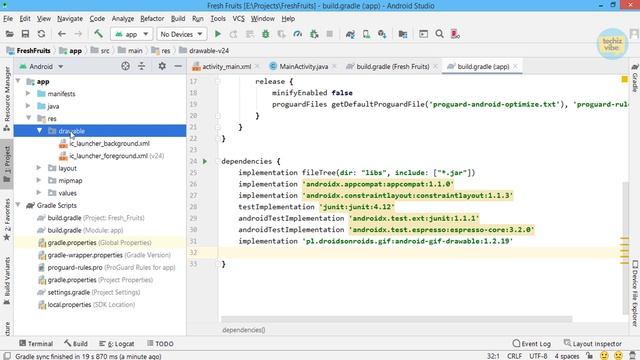Open Project Structure toolbar icon
The width and height of the screenshot is (640, 360).
(x=403, y=34)
